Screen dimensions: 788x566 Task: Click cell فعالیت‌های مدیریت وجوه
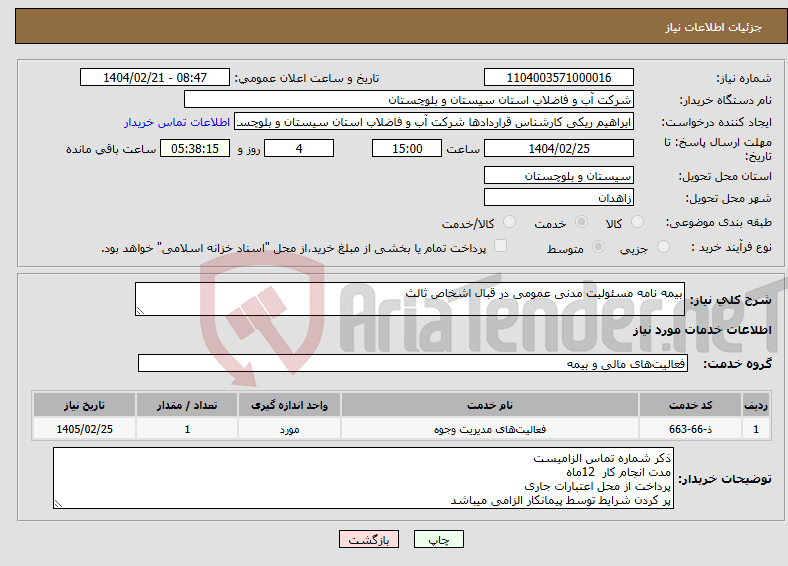coord(489,429)
